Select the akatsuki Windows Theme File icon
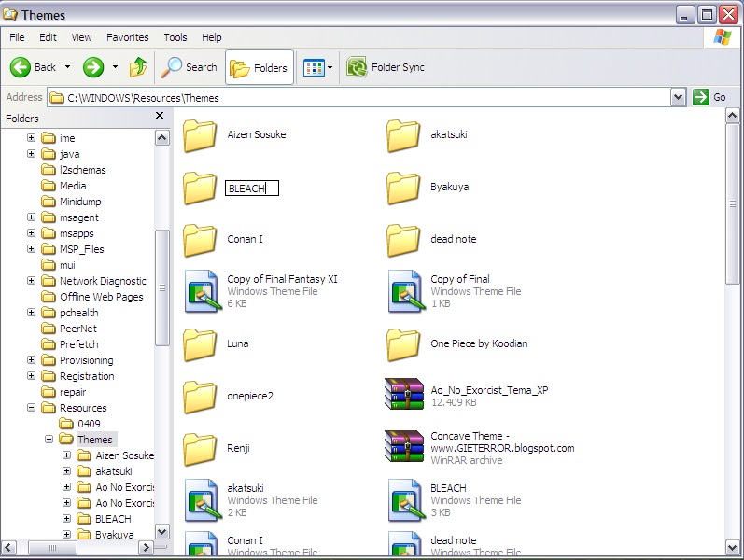The width and height of the screenshot is (744, 560). click(204, 500)
